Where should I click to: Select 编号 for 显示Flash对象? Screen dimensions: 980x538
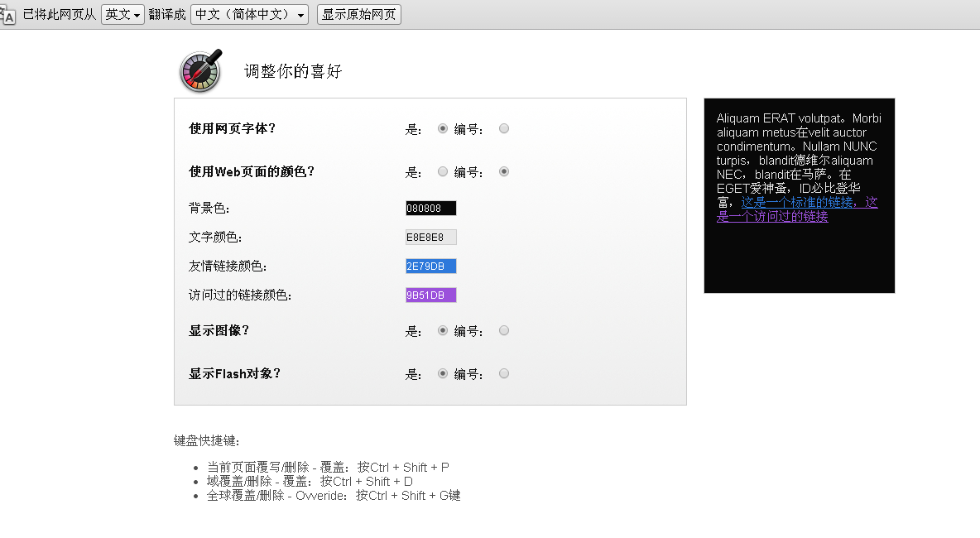click(504, 373)
